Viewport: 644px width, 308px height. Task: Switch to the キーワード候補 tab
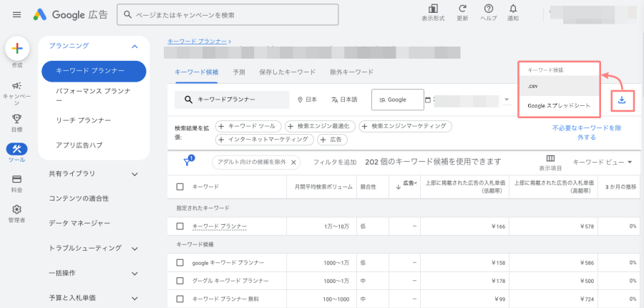[196, 72]
